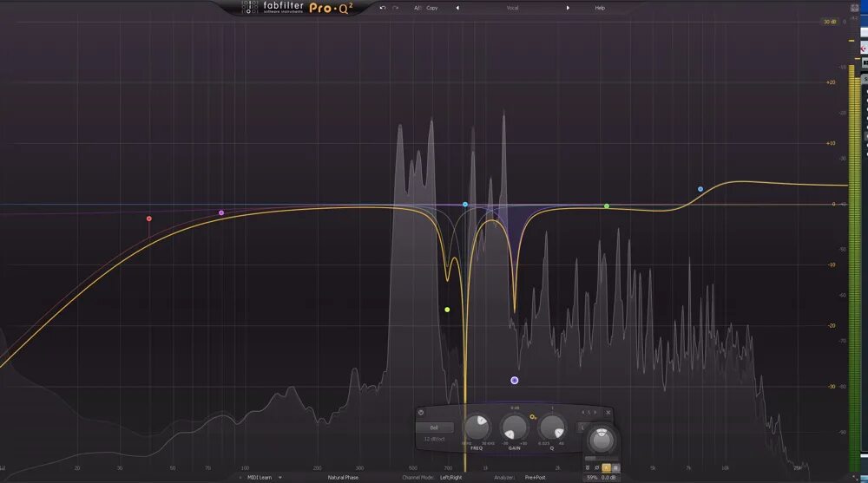
Task: Click the Q knob
Action: point(552,428)
